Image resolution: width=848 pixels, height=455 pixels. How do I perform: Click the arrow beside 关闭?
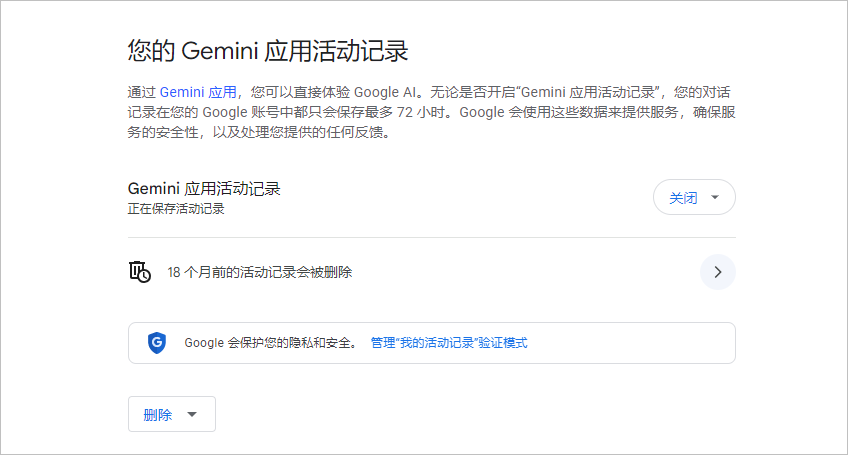pos(714,198)
